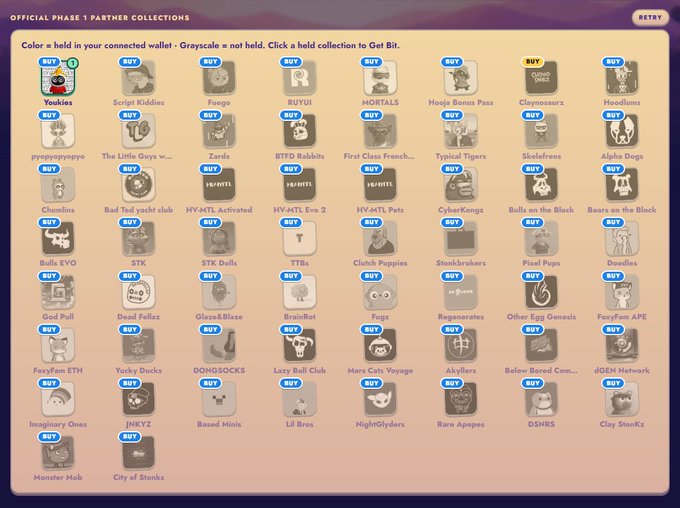Select the CyberKongz collection icon
Viewport: 680px width, 508px height.
[461, 186]
